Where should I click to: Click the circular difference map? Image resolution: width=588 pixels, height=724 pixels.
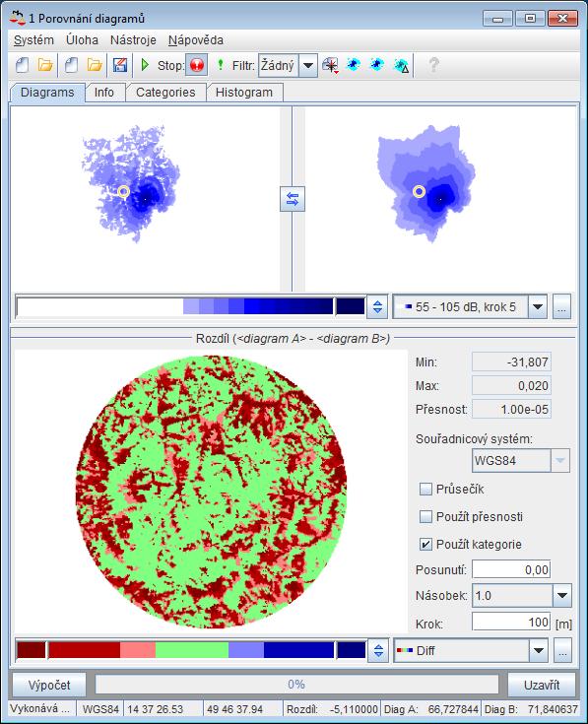click(x=211, y=492)
